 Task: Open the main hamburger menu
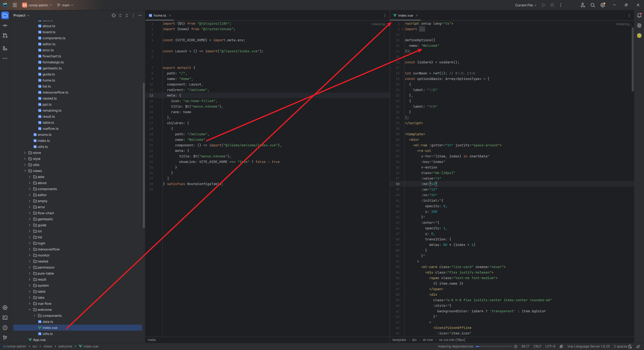click(x=15, y=5)
